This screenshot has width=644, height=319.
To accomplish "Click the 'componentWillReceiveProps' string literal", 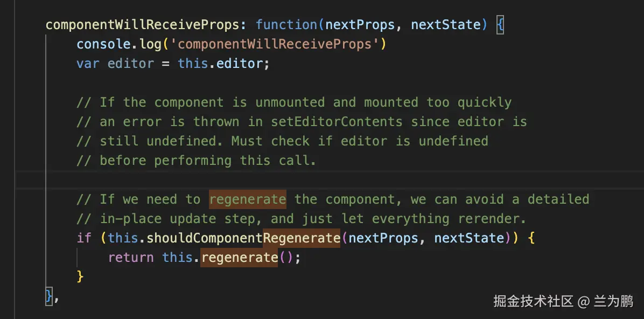I will point(274,44).
